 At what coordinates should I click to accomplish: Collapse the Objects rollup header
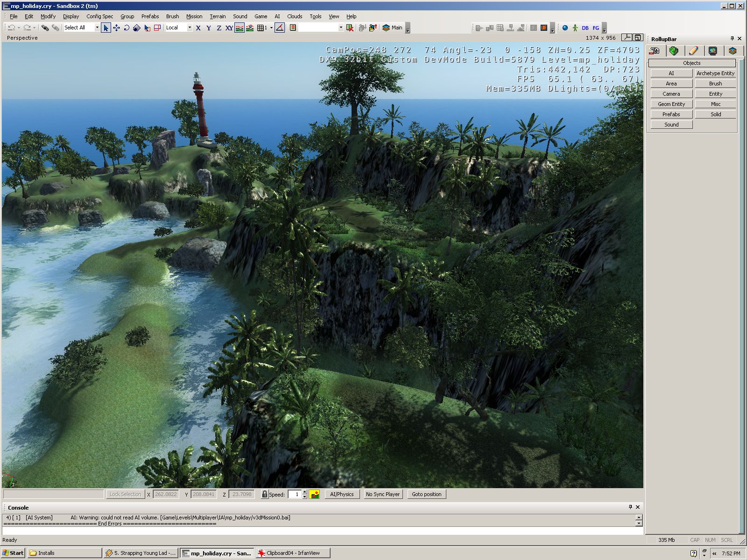click(692, 63)
